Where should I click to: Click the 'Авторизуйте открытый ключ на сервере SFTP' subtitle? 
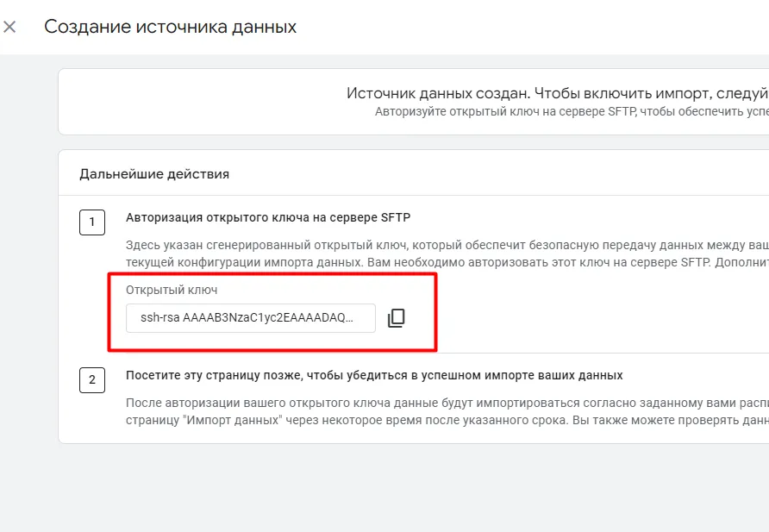[x=572, y=112]
